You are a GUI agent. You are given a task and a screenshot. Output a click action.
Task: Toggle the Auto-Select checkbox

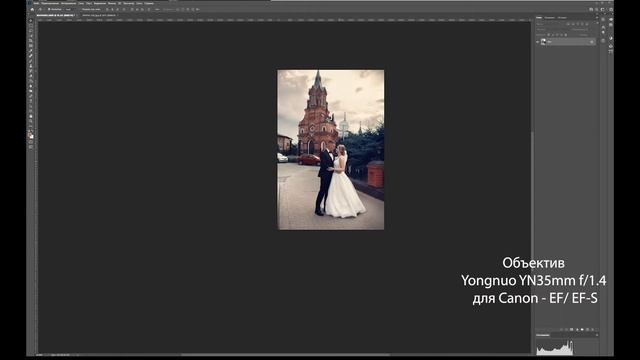click(x=49, y=9)
